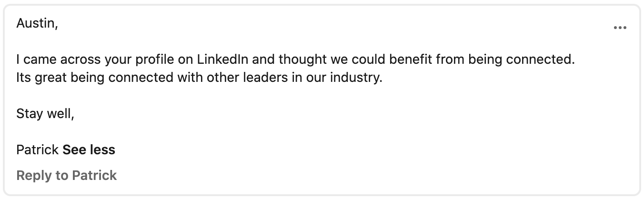This screenshot has width=644, height=199.
Task: Click the sentence starting 'I came across'
Action: (295, 60)
